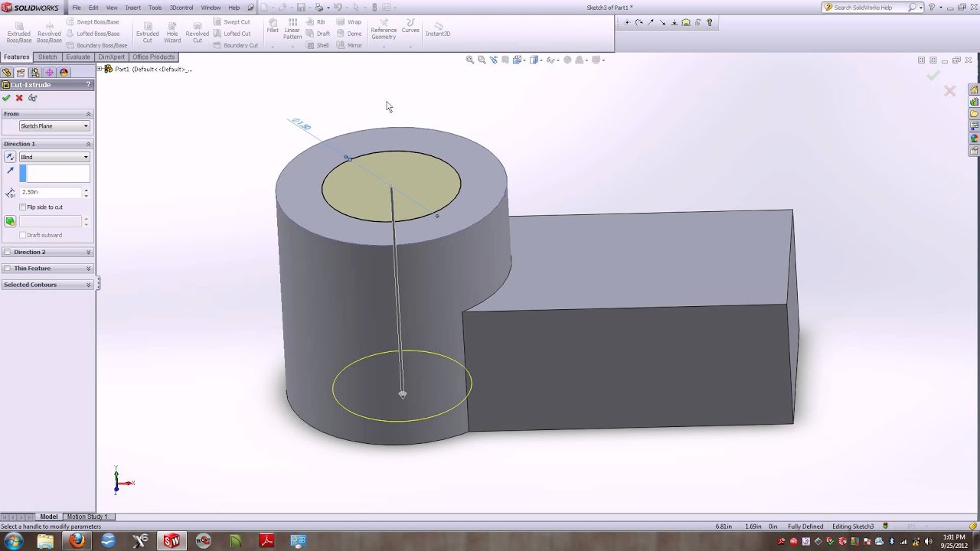Click the depth value increment arrow
Viewport: 980px width, 551px height.
coord(86,190)
